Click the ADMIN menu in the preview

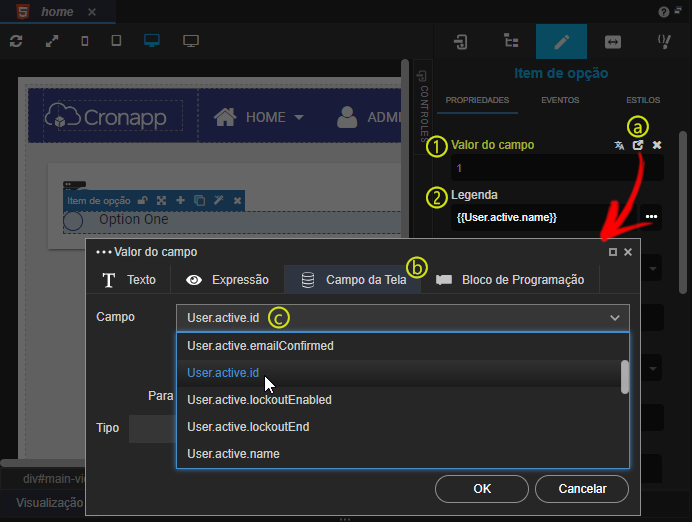click(x=369, y=117)
